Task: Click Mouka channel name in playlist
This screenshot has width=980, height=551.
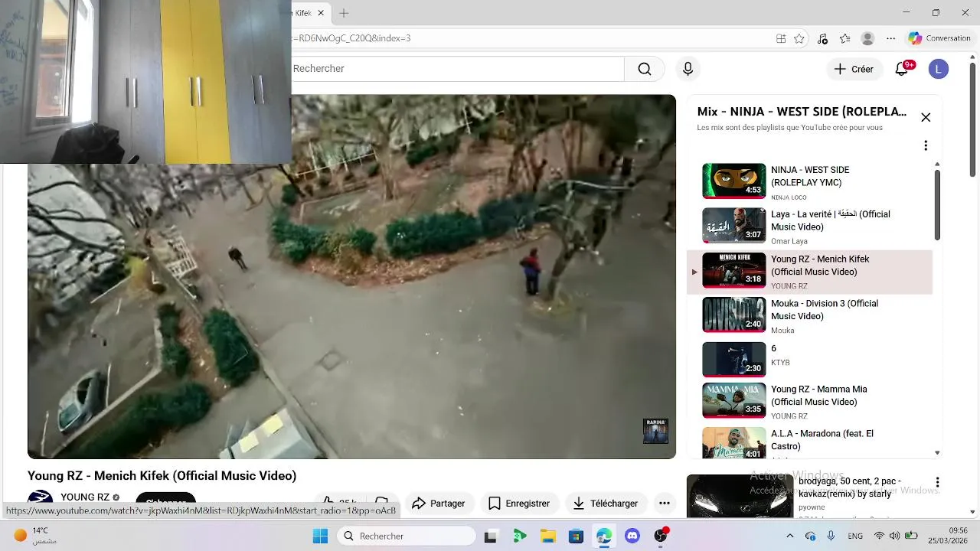Action: tap(782, 331)
